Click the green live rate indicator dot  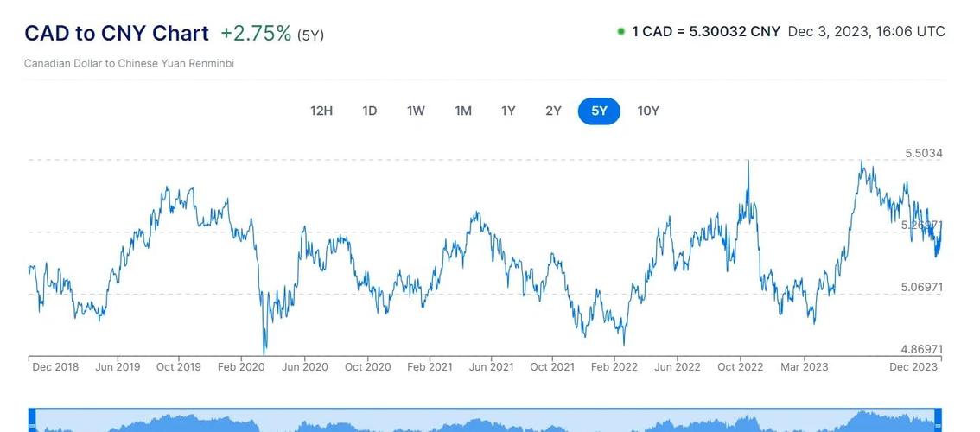pos(620,32)
